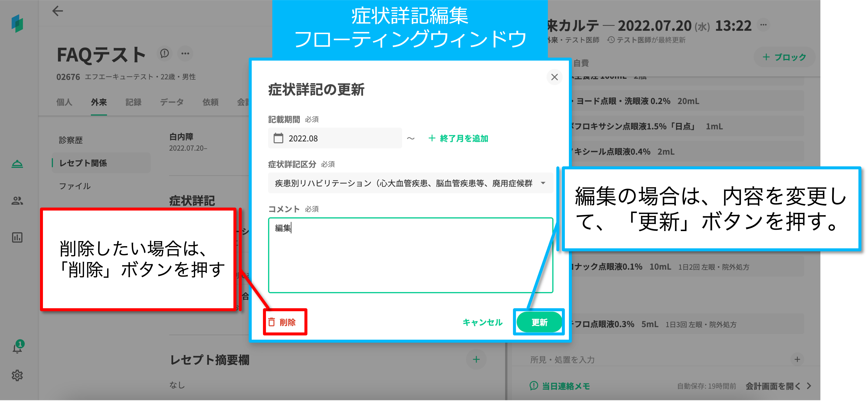Screen dimensions: 868x401
Task: Close the 症状詳記の更新 dialog
Action: tap(554, 77)
